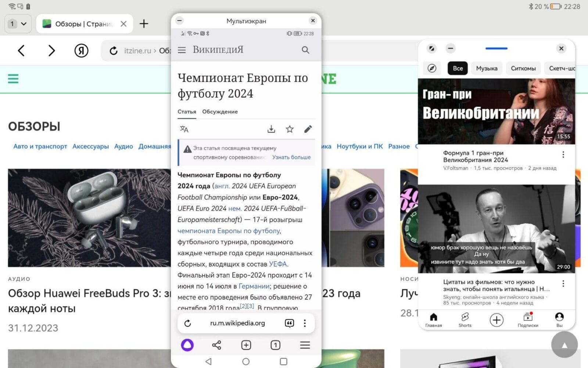The height and width of the screenshot is (368, 588).
Task: Open the floating browser bottom menu lines
Action: tap(305, 345)
